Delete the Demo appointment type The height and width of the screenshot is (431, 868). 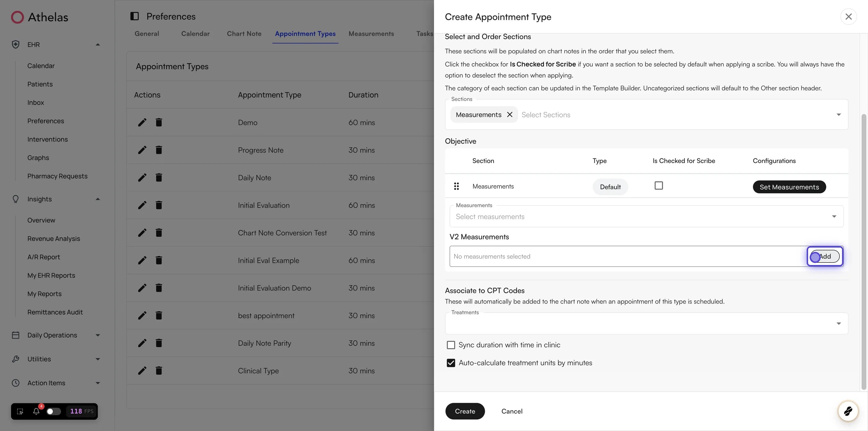click(x=159, y=123)
